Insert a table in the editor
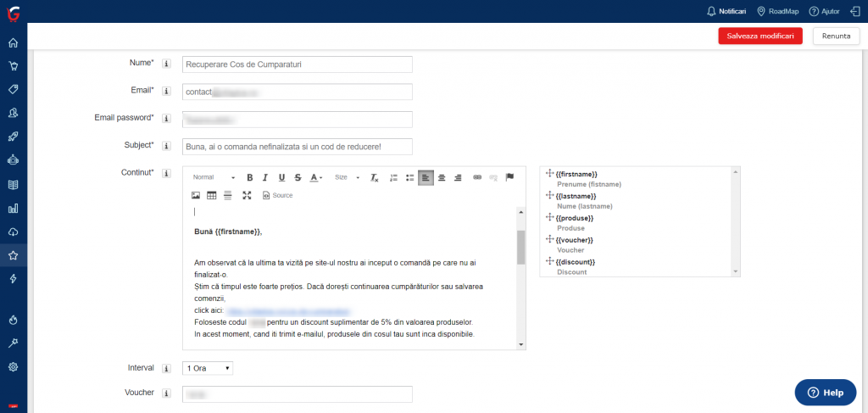The width and height of the screenshot is (868, 413). coord(212,195)
